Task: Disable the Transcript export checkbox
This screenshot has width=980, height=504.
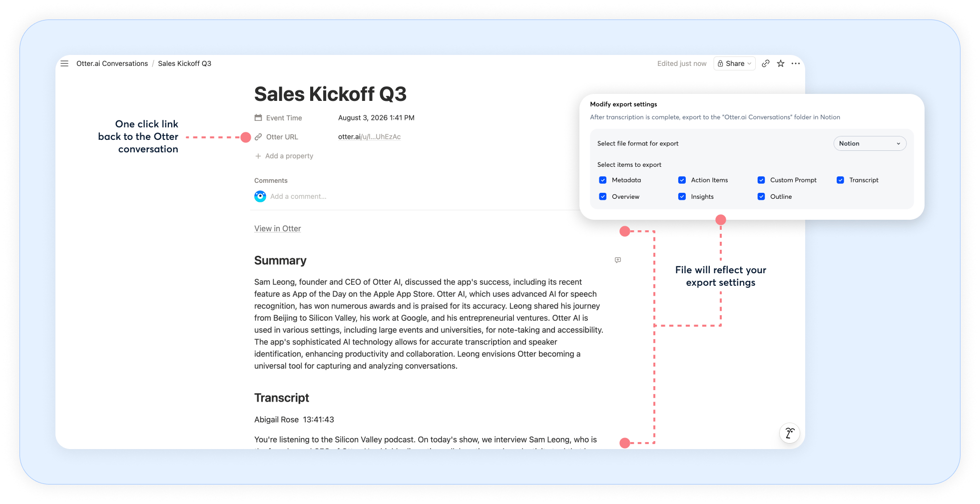Action: pos(840,180)
